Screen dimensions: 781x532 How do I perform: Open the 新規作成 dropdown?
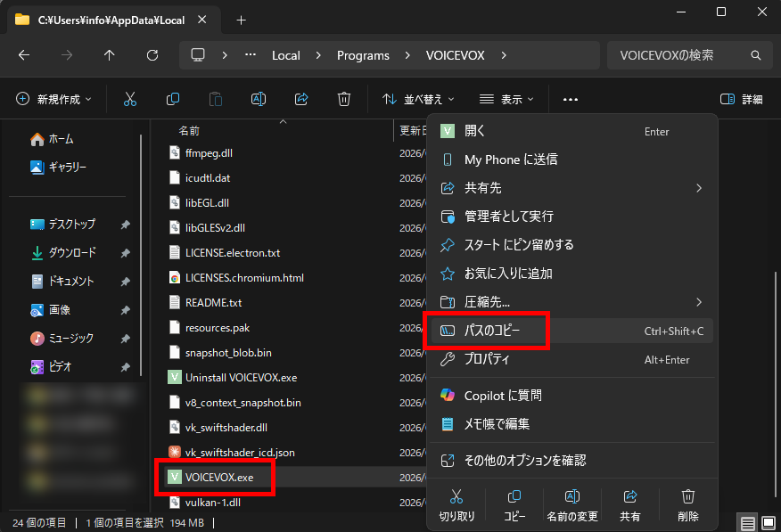[x=53, y=99]
